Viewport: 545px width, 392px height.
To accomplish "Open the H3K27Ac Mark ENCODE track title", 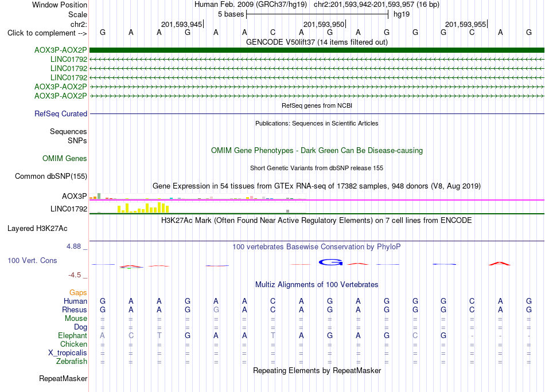I will coord(317,221).
